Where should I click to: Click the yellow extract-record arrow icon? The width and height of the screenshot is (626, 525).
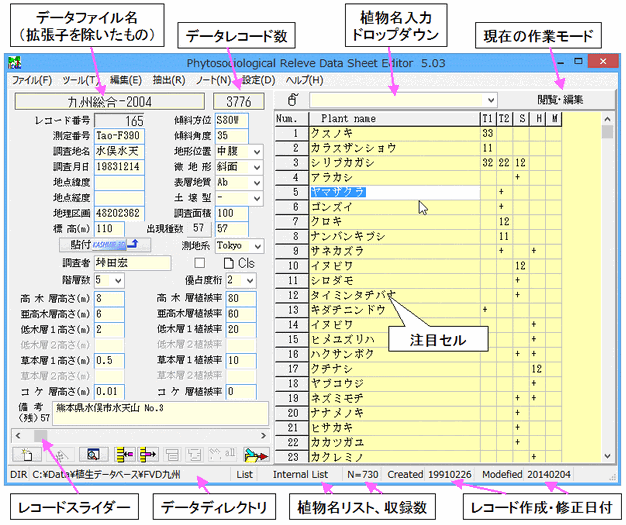pos(148,454)
